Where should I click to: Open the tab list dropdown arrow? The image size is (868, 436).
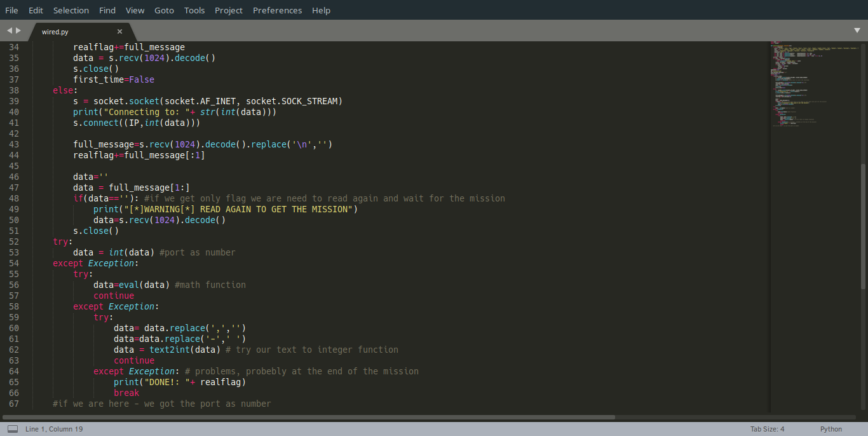857,31
